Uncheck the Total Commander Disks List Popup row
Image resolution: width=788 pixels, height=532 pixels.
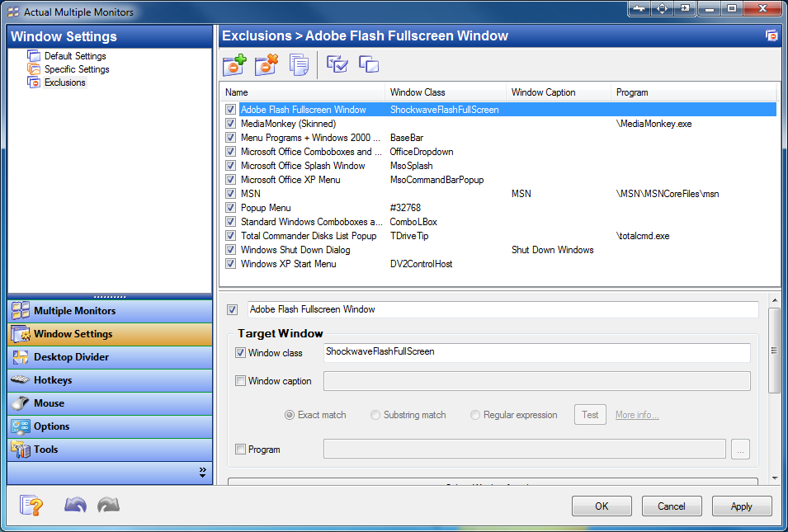pos(231,236)
